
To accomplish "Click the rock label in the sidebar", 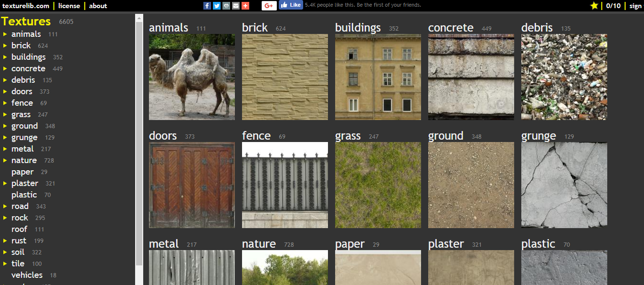I will 20,218.
